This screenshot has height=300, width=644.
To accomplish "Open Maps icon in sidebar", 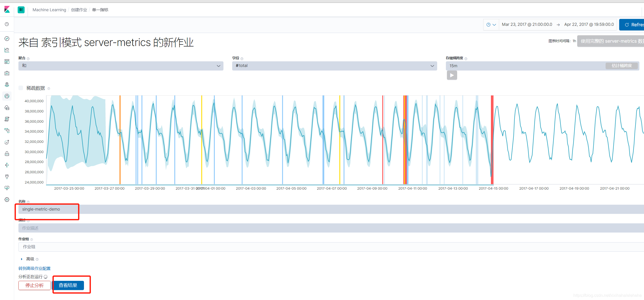I will (7, 85).
